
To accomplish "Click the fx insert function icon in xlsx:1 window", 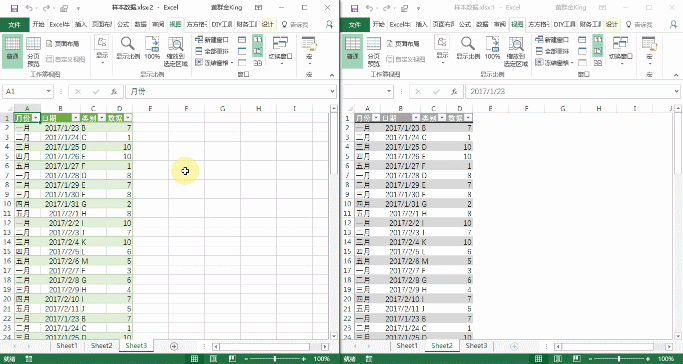I will click(454, 91).
